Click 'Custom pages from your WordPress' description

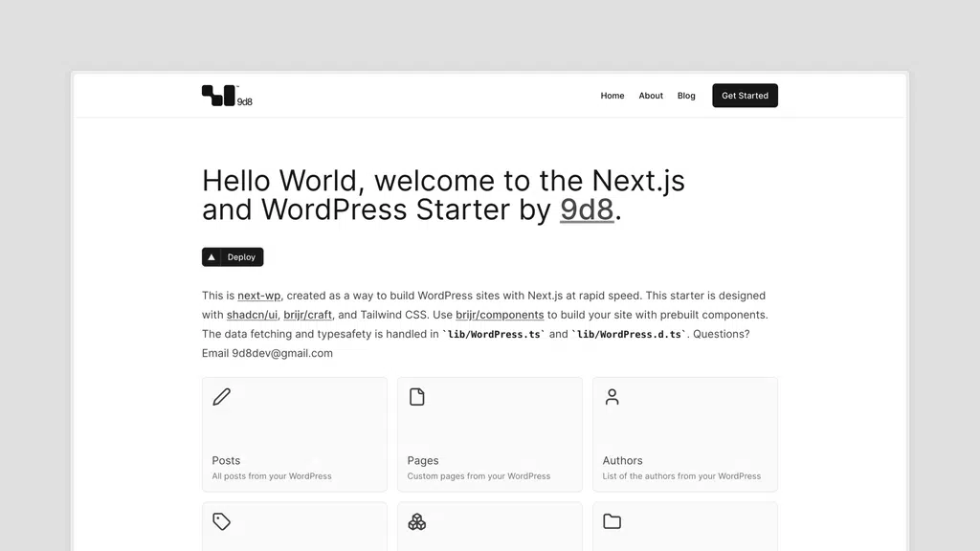(479, 476)
